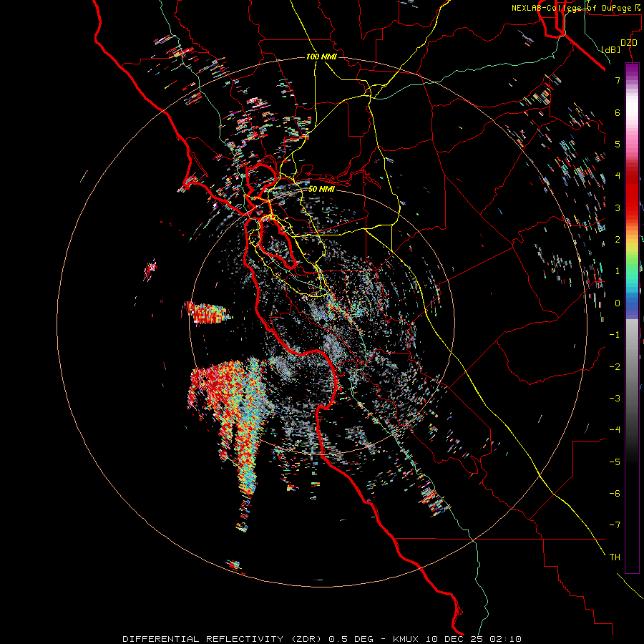Click the positive 6 scale value
The image size is (644, 644).
pos(618,112)
